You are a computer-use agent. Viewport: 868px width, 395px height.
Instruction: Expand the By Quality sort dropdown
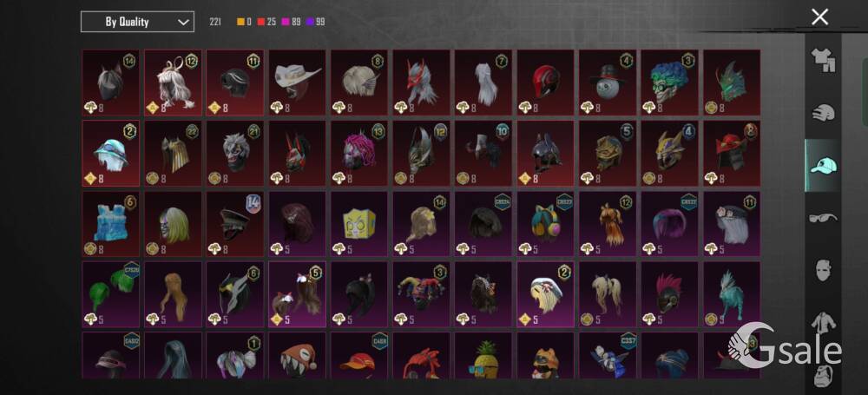click(x=137, y=22)
